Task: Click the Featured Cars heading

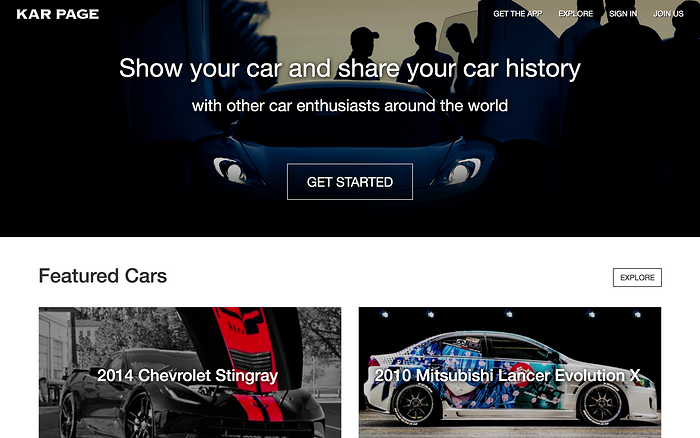Action: [103, 276]
